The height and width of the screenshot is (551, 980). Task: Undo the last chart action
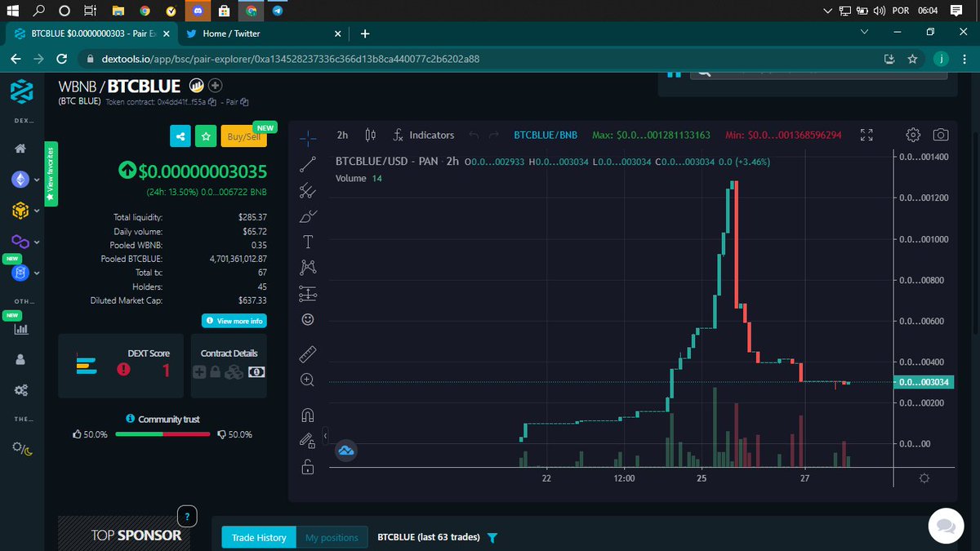(x=474, y=135)
